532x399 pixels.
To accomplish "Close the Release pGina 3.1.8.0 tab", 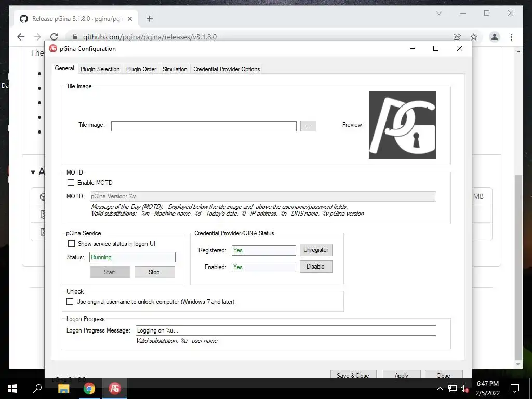I will point(129,19).
